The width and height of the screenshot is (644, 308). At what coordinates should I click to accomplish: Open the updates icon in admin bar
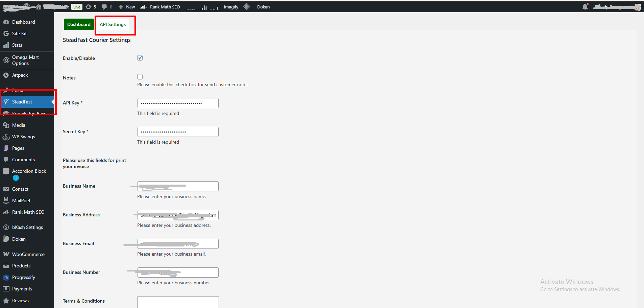point(89,7)
